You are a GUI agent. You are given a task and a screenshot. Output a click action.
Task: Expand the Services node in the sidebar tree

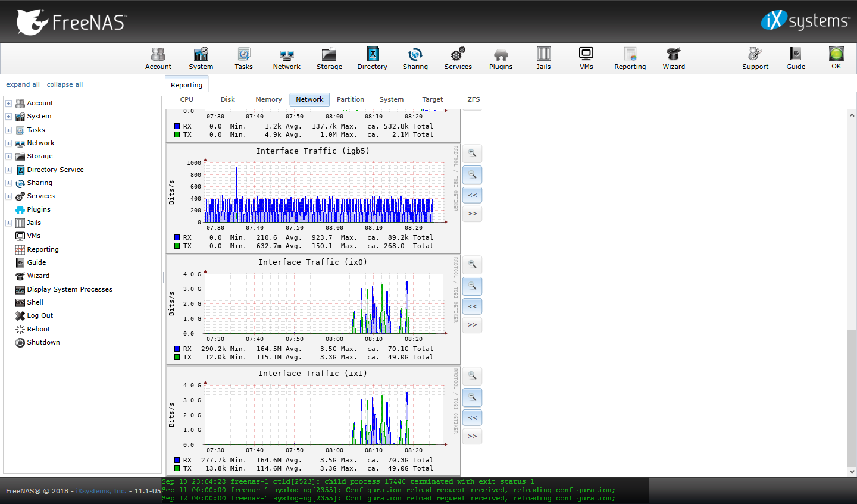(9, 196)
